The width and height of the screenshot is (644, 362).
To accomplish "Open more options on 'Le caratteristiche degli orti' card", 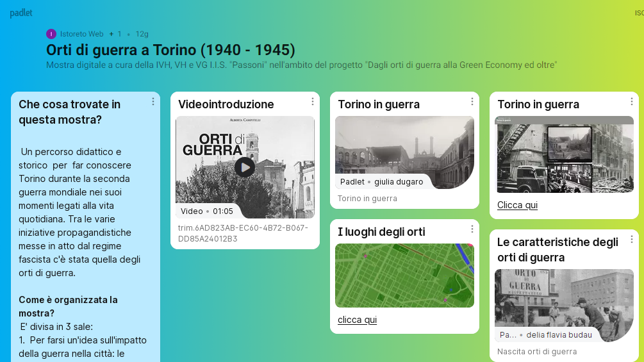I will (x=632, y=239).
